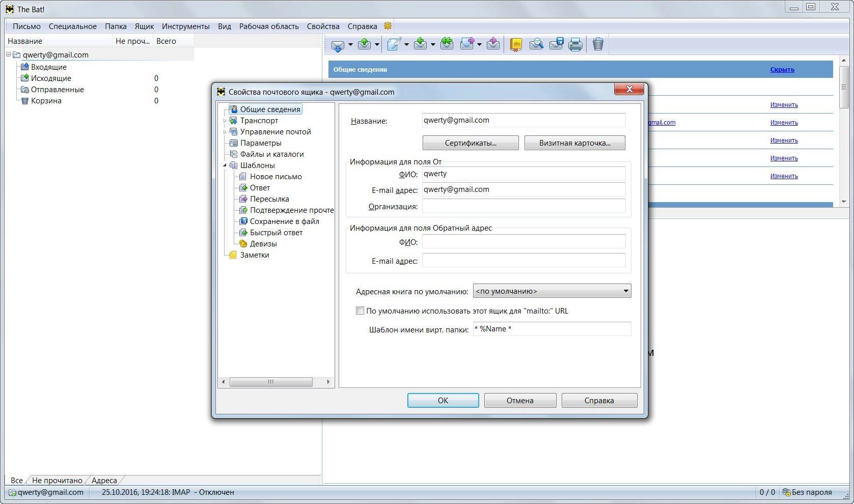Screen dimensions: 854x504
Task: Open the Рабочая область menu
Action: tap(269, 26)
